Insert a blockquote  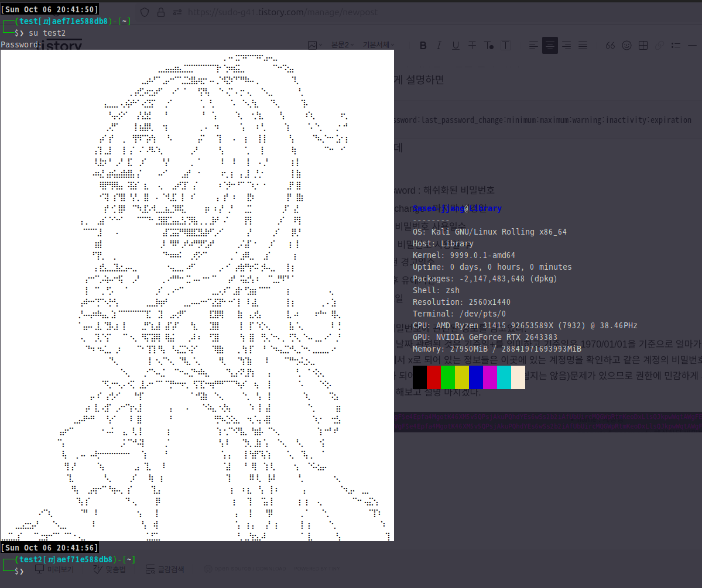pos(610,45)
